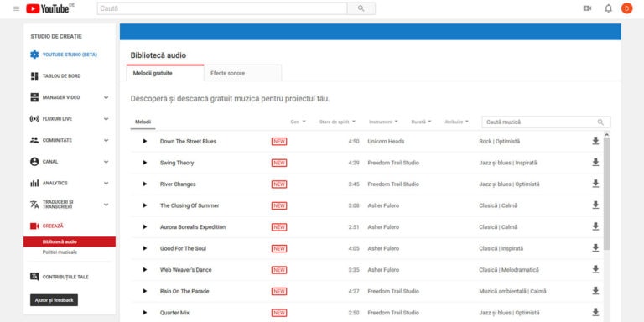Download River Changes track
Image resolution: width=644 pixels, height=322 pixels.
(x=595, y=184)
